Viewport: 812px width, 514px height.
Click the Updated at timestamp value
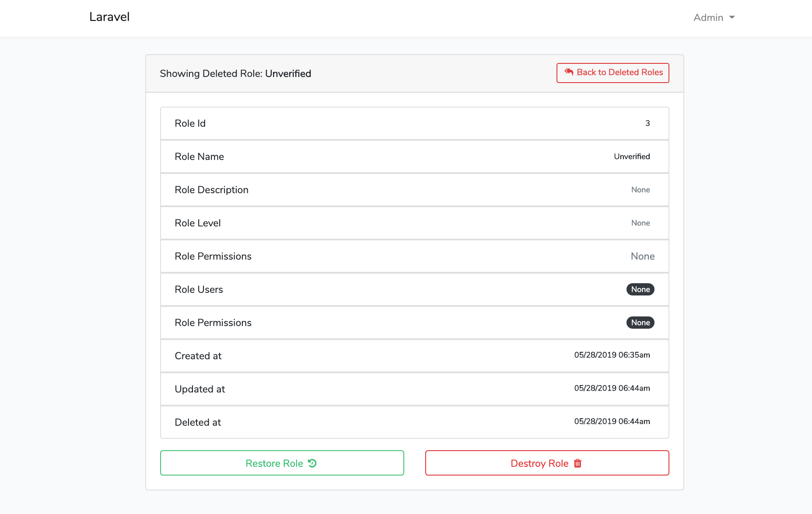point(612,388)
